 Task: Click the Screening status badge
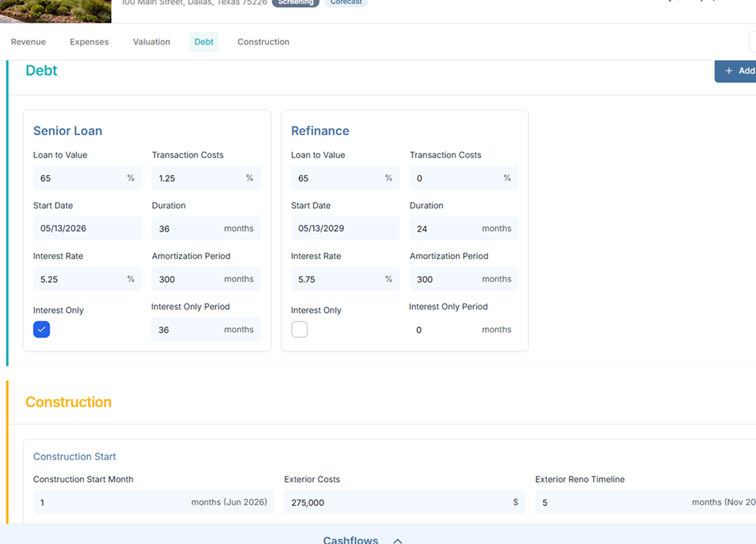pyautogui.click(x=295, y=2)
